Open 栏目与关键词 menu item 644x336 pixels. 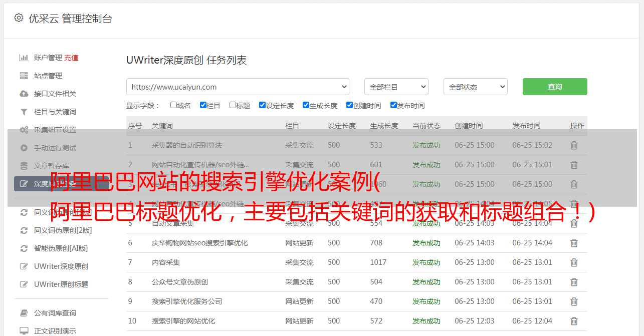click(55, 112)
